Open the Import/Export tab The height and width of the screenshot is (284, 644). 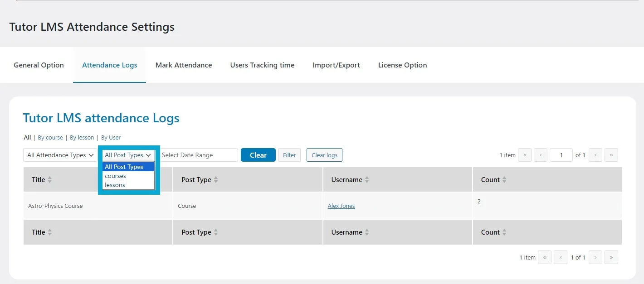pyautogui.click(x=336, y=65)
